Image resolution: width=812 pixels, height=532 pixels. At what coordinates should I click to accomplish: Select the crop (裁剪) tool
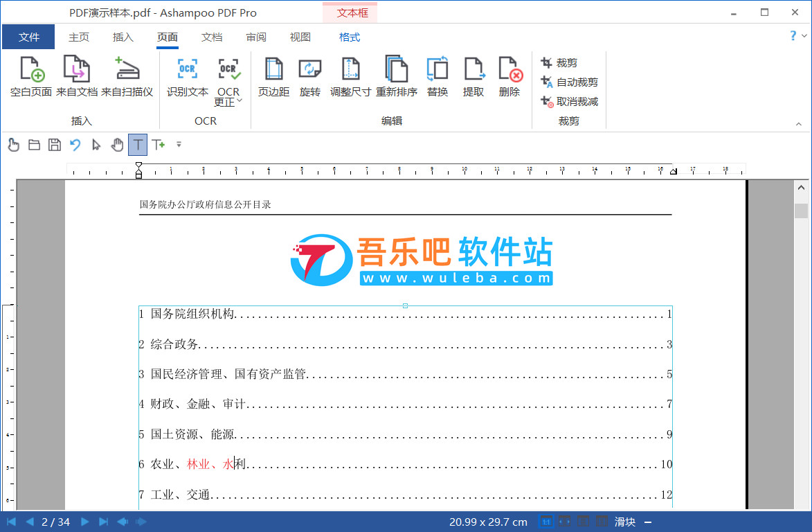[x=559, y=62]
